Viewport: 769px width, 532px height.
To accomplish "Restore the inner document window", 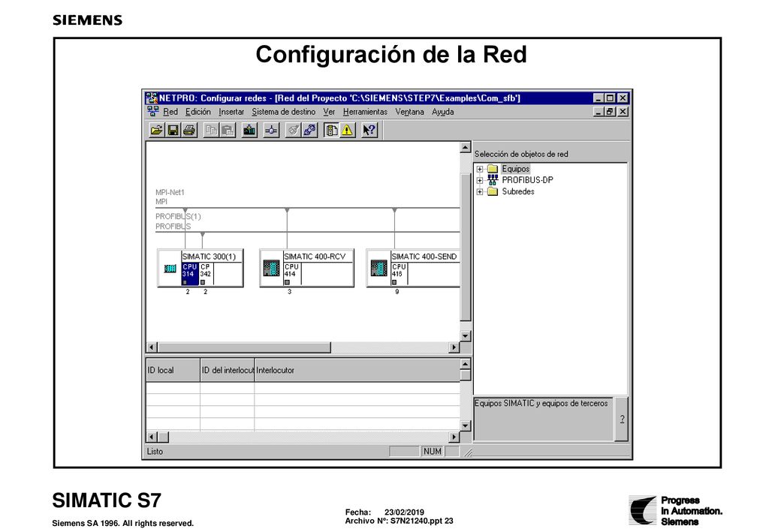I will tap(610, 112).
